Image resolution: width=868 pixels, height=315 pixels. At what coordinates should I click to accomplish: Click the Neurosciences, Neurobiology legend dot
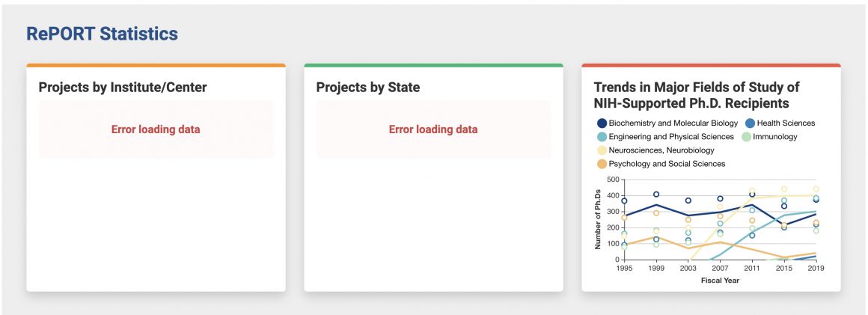pyautogui.click(x=602, y=150)
